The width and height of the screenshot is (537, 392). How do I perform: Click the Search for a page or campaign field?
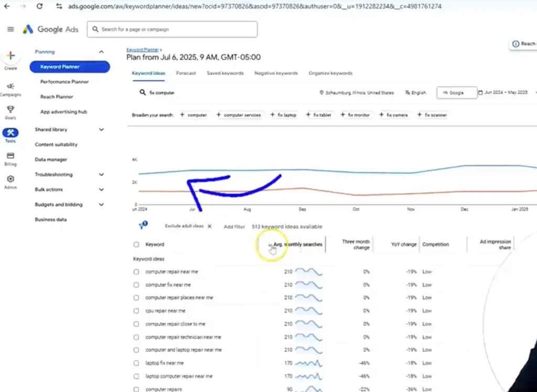coord(173,29)
